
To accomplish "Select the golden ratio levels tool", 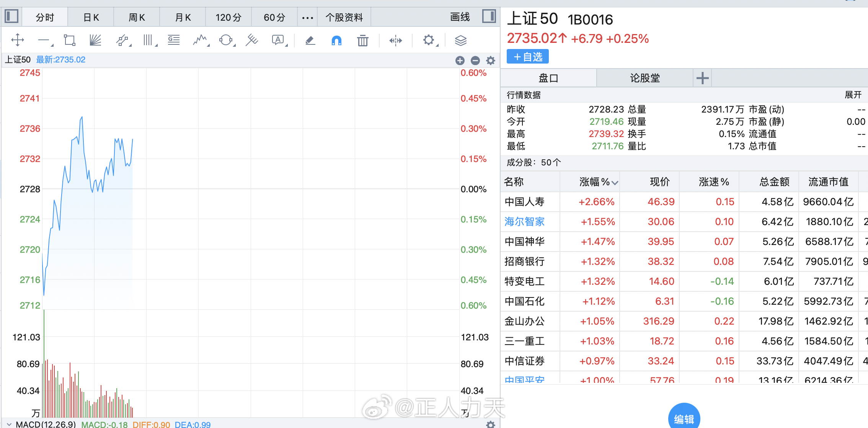I will pyautogui.click(x=174, y=40).
